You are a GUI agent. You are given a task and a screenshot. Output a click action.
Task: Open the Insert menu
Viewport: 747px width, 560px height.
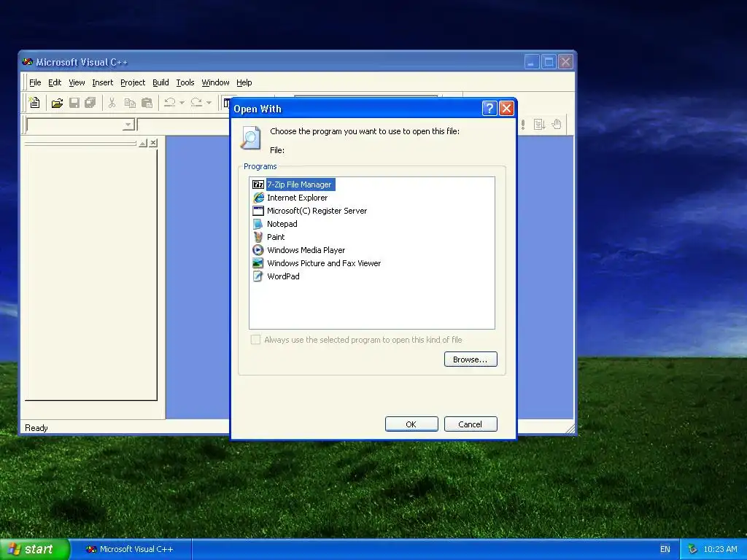click(102, 82)
